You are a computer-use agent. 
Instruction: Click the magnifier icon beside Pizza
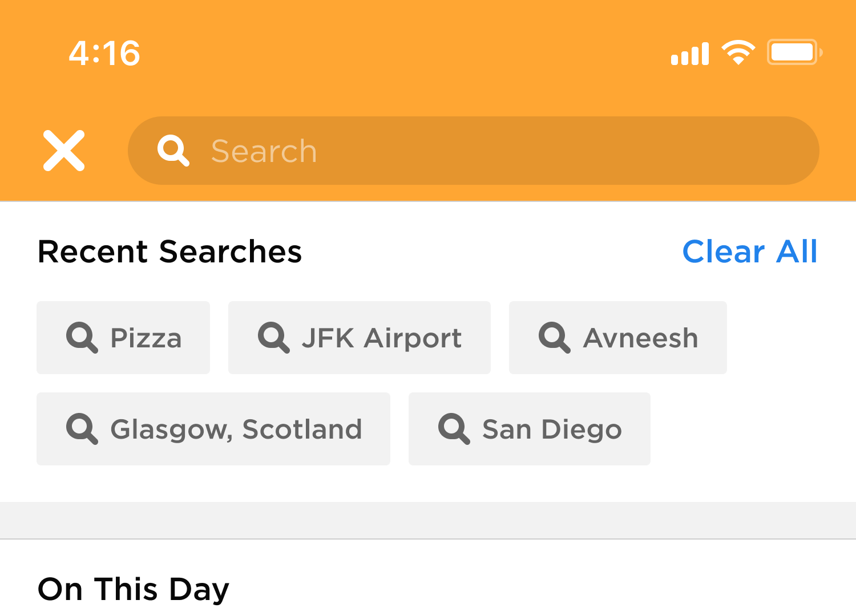pos(82,337)
